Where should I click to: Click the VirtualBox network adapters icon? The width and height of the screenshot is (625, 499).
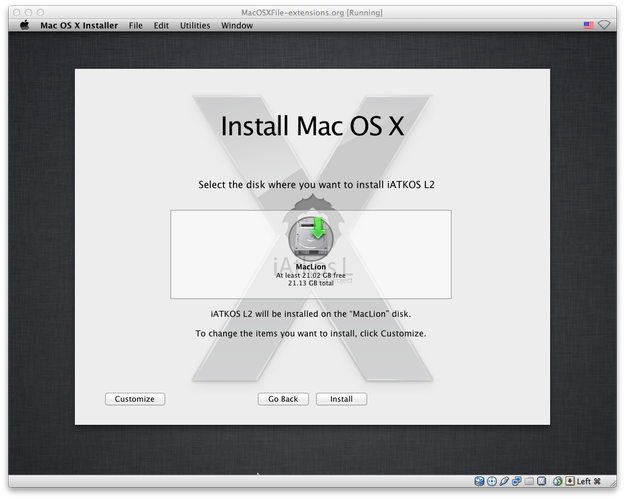click(x=517, y=481)
